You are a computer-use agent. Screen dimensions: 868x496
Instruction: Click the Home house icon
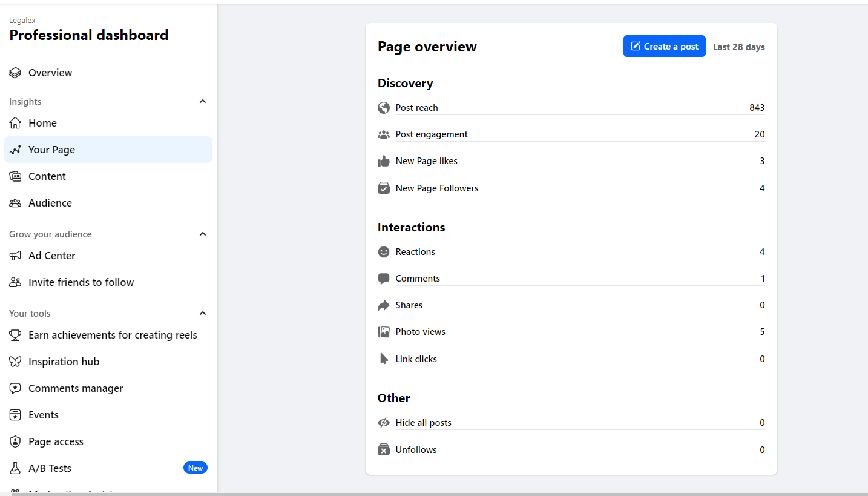coord(15,123)
